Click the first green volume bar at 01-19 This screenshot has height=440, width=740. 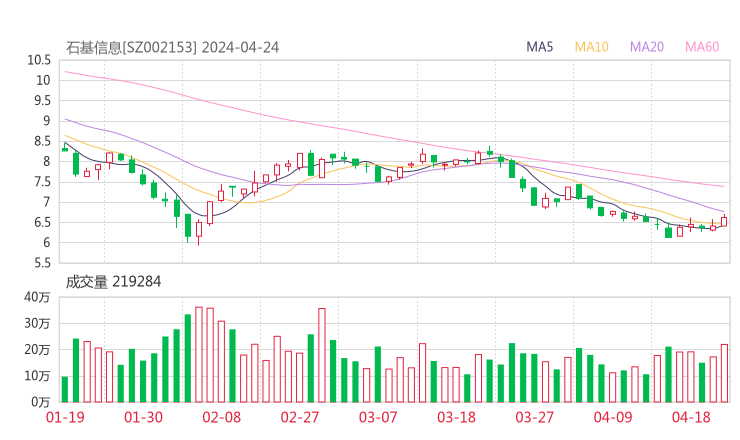click(x=65, y=389)
